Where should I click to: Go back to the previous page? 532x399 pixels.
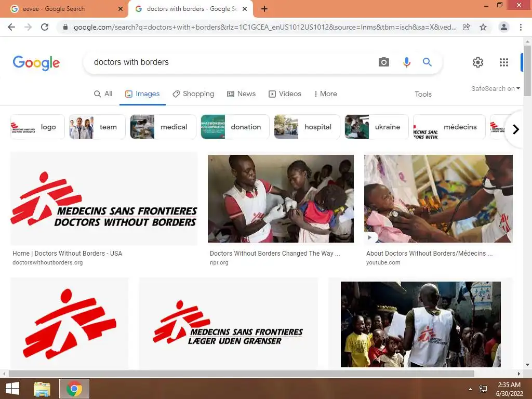(11, 27)
